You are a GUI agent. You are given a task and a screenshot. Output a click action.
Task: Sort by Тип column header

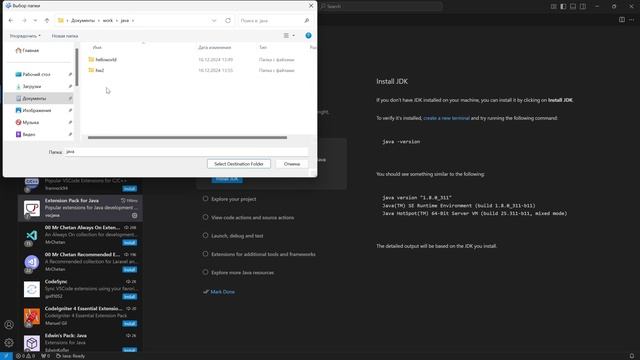click(x=263, y=47)
